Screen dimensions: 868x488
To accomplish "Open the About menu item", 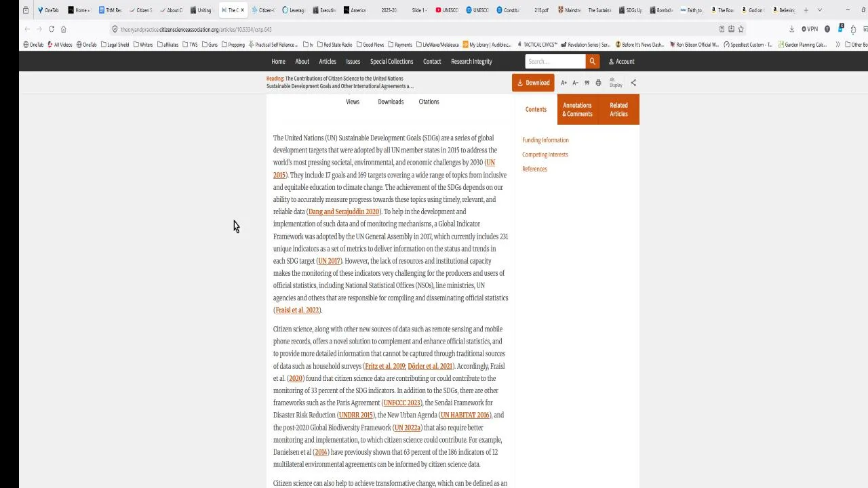I will pyautogui.click(x=302, y=62).
